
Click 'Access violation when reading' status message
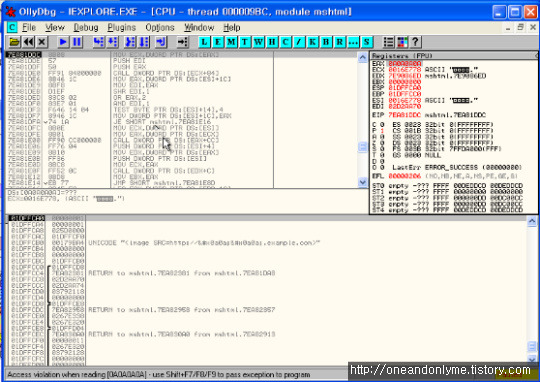point(158,374)
